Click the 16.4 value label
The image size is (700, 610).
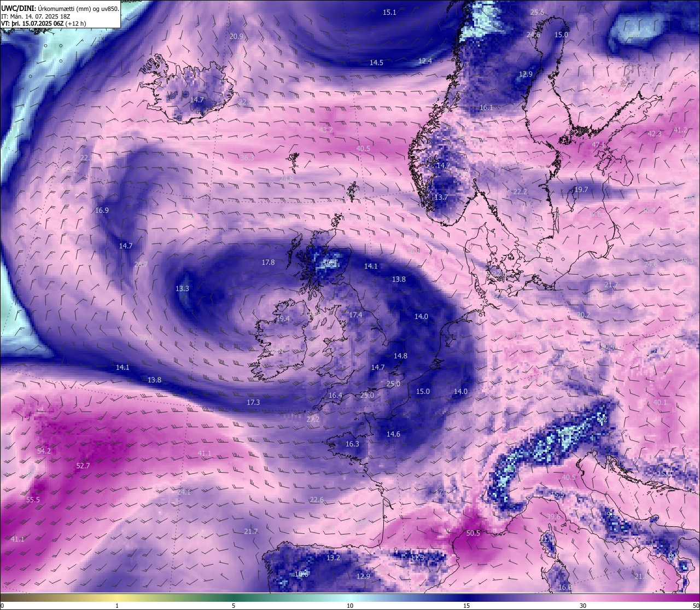(x=335, y=395)
